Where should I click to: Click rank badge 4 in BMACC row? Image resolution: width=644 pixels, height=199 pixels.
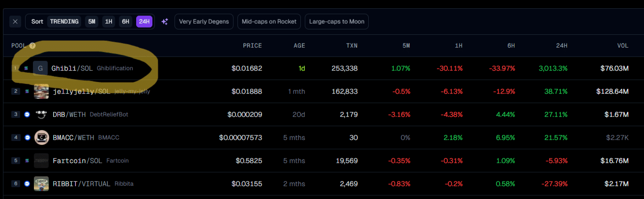pyautogui.click(x=16, y=138)
